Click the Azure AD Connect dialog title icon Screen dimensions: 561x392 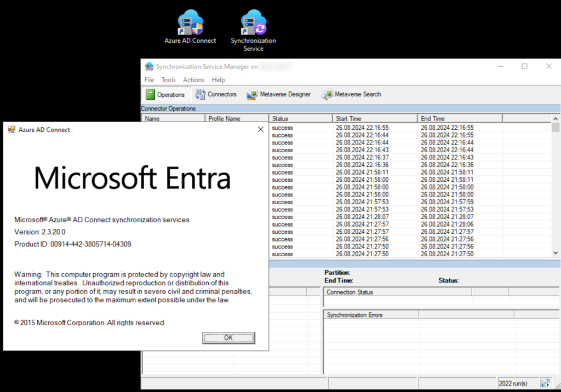(x=12, y=129)
